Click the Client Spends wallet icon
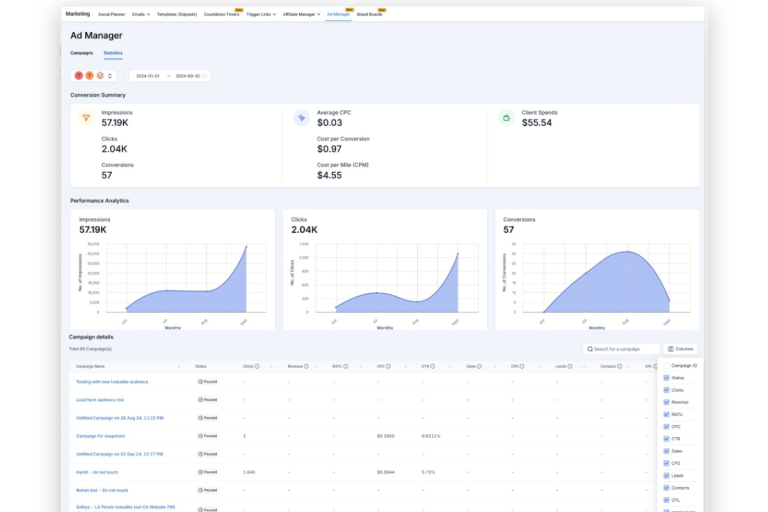Screen dimensions: 768x512 pyautogui.click(x=506, y=118)
